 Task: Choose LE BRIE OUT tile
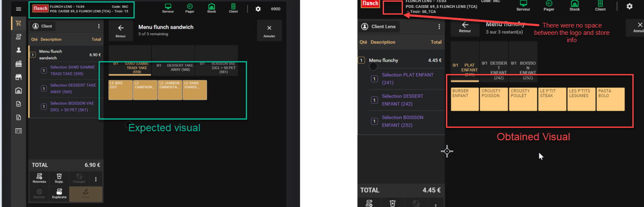click(x=120, y=90)
